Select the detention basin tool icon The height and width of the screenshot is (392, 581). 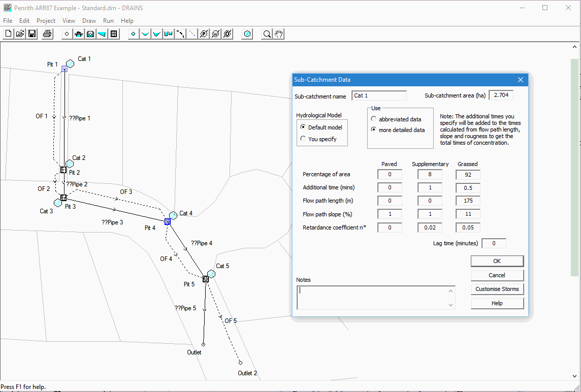pyautogui.click(x=90, y=34)
